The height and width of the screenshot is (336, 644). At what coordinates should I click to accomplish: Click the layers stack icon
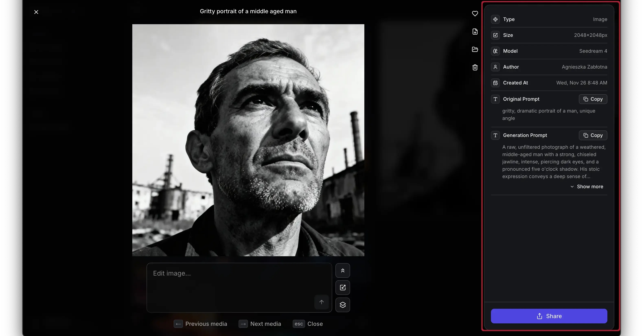[343, 305]
